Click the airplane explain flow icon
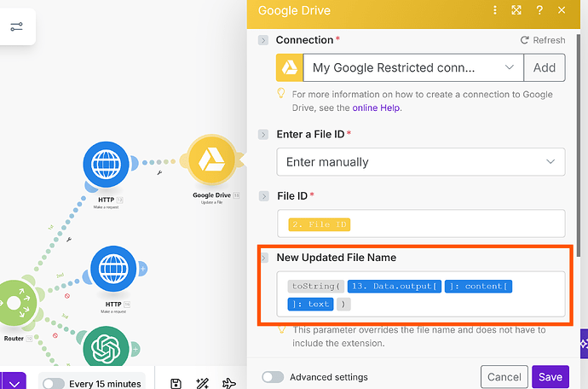588x389 pixels. [x=228, y=383]
